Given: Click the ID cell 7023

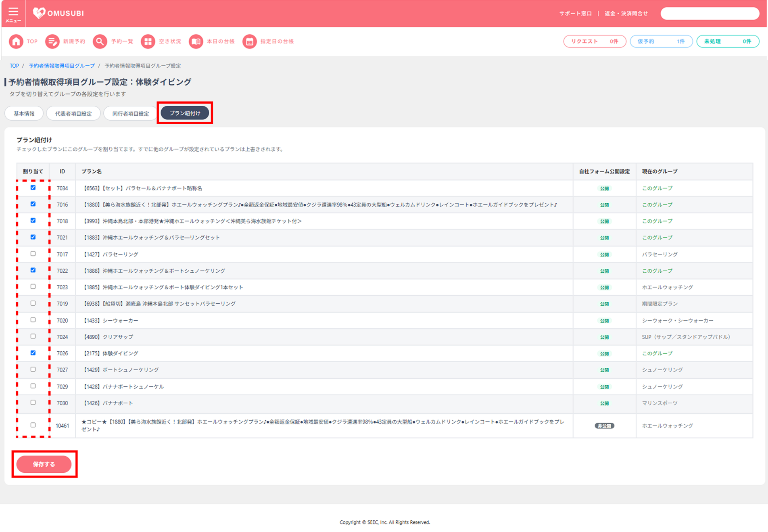Looking at the screenshot, I should tap(62, 287).
